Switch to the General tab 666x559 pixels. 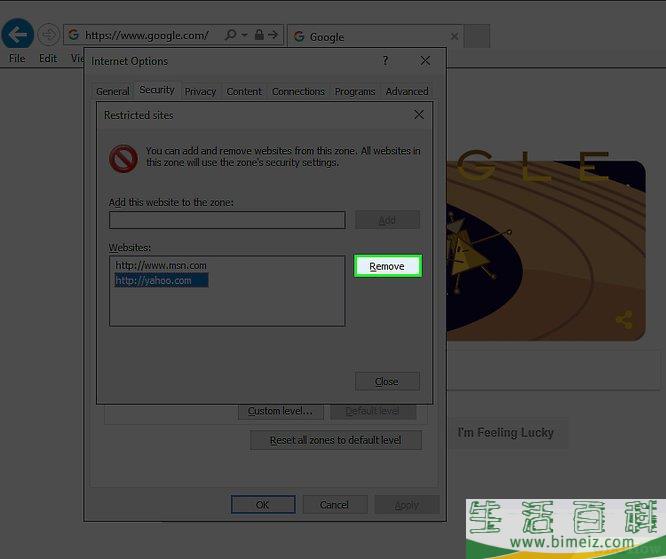113,91
